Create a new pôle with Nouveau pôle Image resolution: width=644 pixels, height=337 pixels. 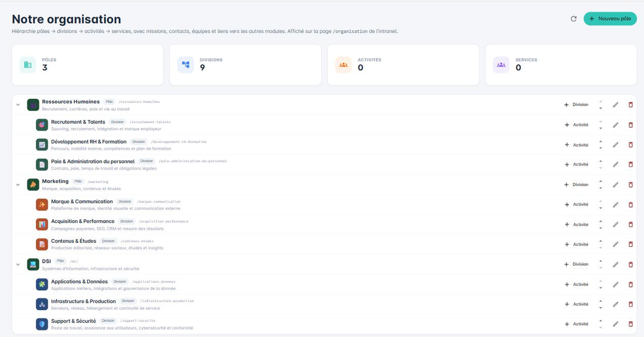point(610,19)
